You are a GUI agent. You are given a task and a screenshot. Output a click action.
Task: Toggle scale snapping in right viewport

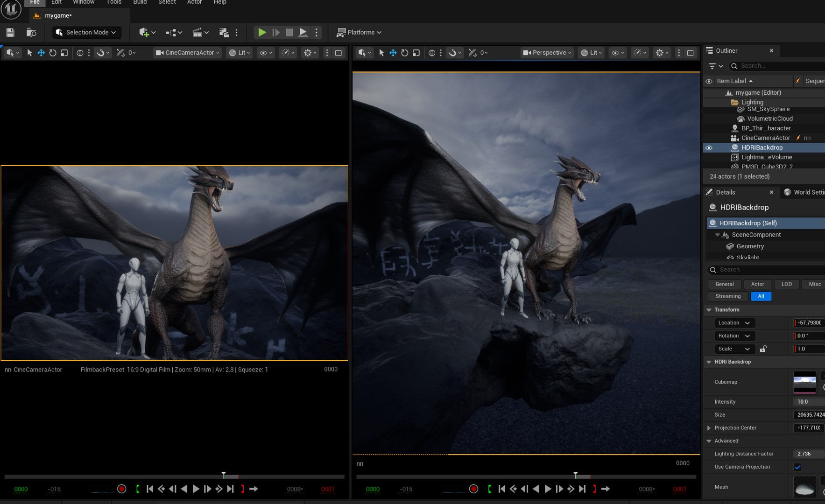[x=473, y=53]
